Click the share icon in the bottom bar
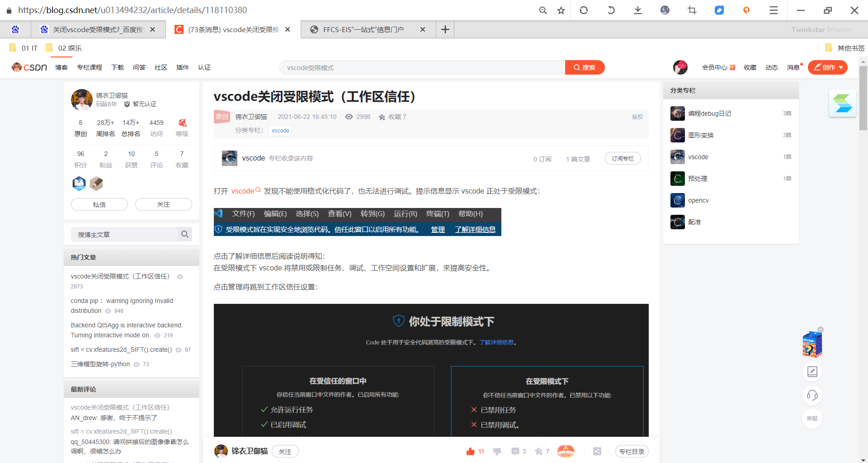Screen dimensions: 868x463 [x=597, y=451]
